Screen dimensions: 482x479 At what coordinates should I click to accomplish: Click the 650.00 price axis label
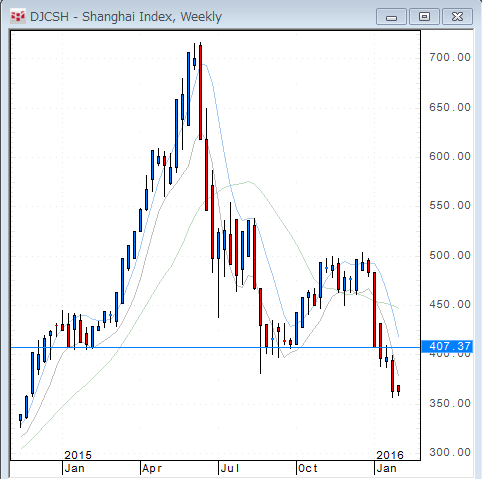coord(450,107)
